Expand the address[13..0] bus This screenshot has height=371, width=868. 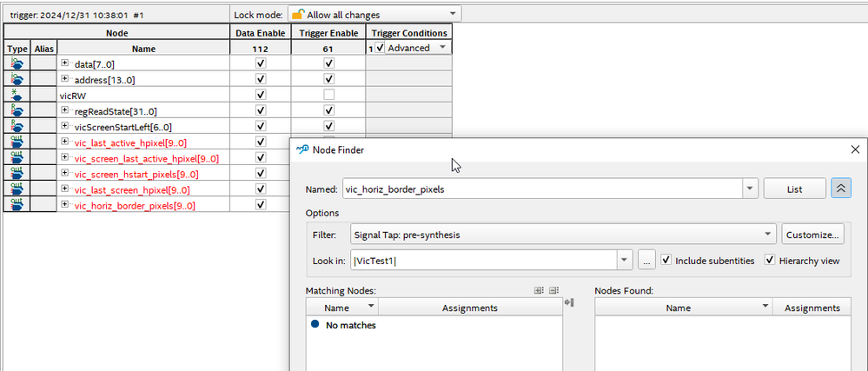point(65,79)
